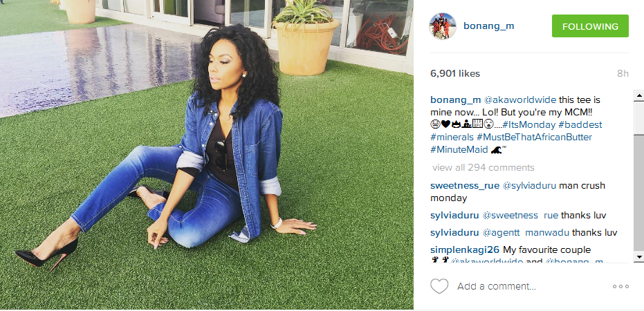The height and width of the screenshot is (311, 644).
Task: Click the post photo of woman on grass
Action: click(x=207, y=155)
